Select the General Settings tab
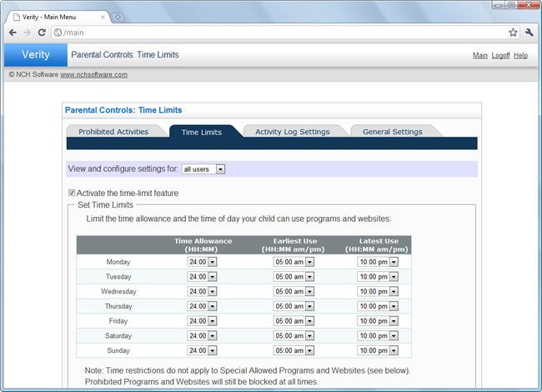Viewport: 542px width, 392px height. click(393, 132)
